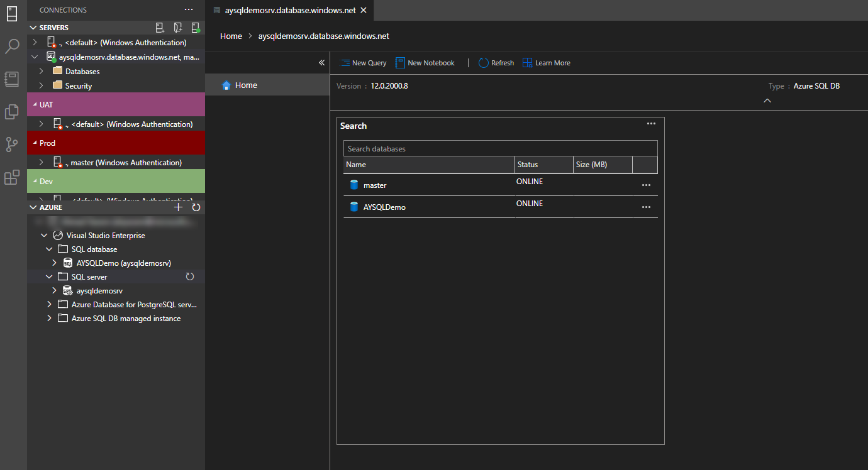Image resolution: width=868 pixels, height=470 pixels.
Task: Click the New Query button
Action: pyautogui.click(x=363, y=63)
